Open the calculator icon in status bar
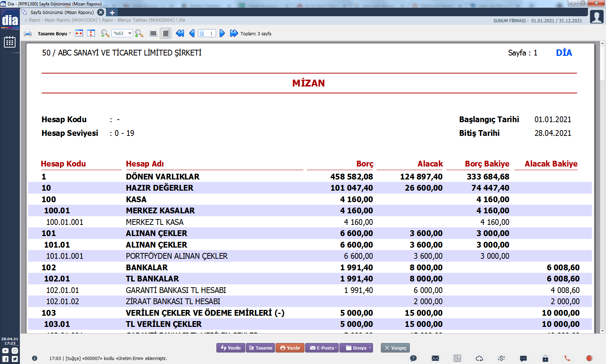This screenshot has width=606, height=364. 457,358
